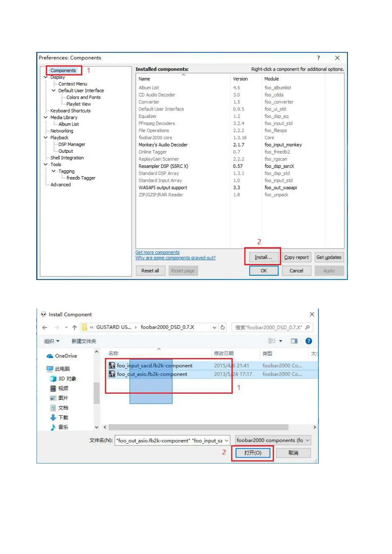Click 打开(O) open button
This screenshot has height=554, width=392.
coord(253,453)
